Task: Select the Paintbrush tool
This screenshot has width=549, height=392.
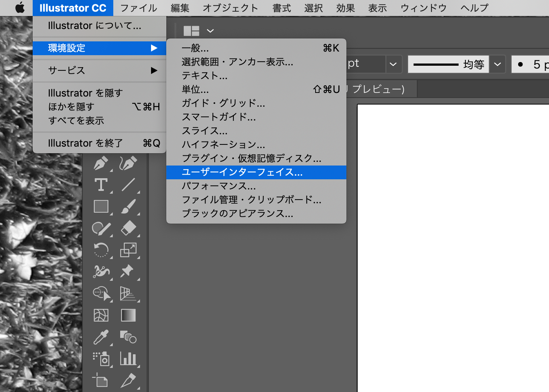Action: tap(128, 207)
